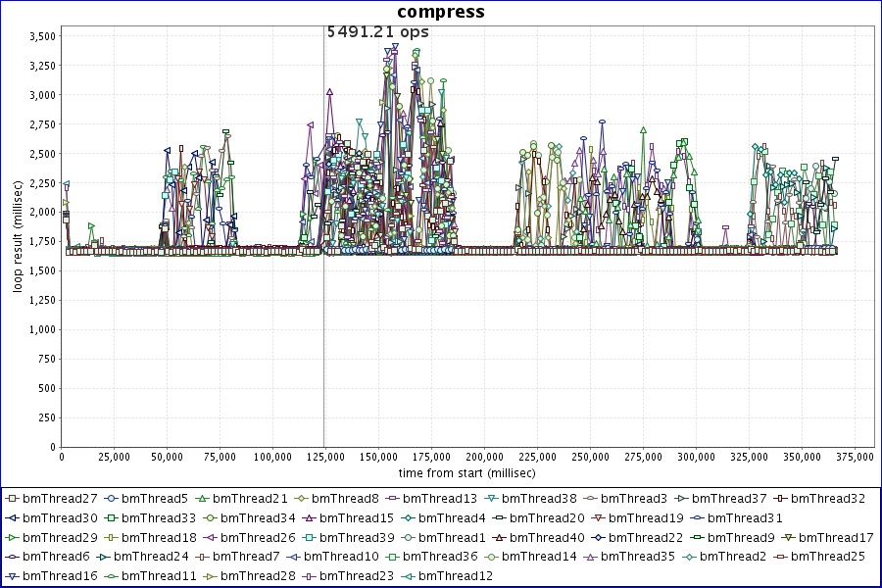Click the bmThread4 diamond legend marker
The width and height of the screenshot is (882, 588).
point(408,518)
